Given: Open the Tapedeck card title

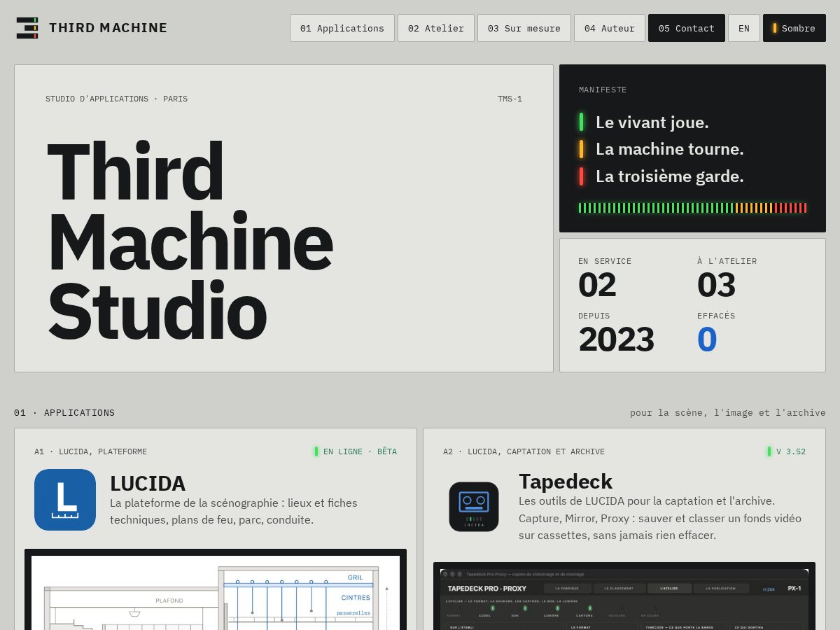Looking at the screenshot, I should 566,482.
